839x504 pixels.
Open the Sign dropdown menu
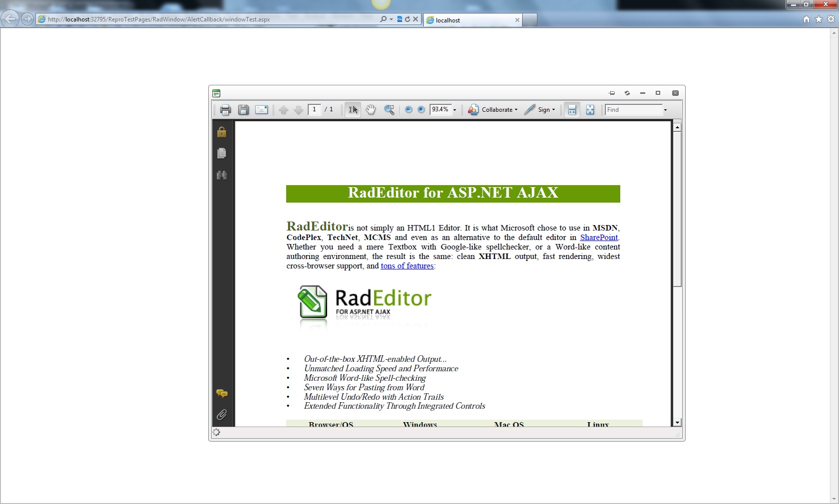click(x=540, y=110)
